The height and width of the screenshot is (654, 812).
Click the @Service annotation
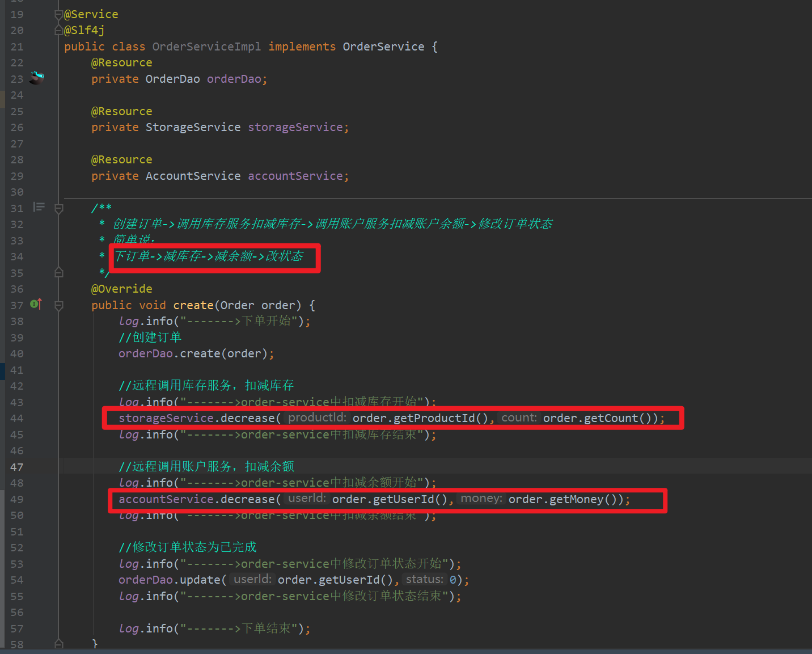91,14
